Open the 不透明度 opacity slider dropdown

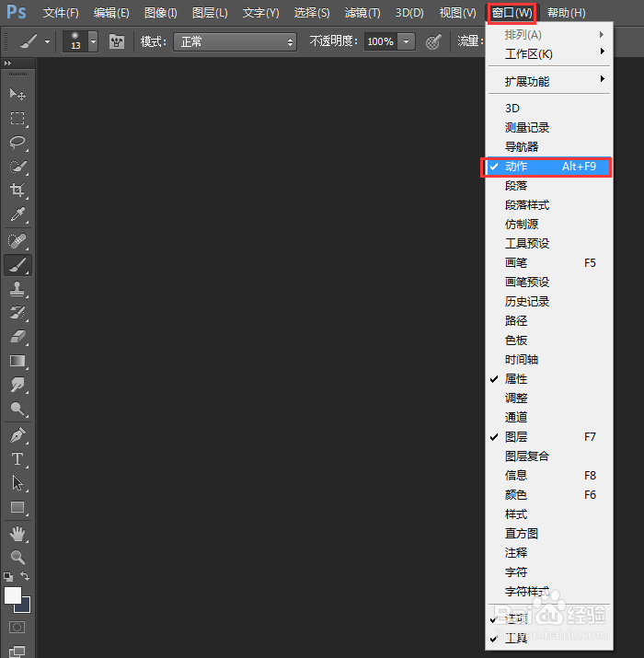pyautogui.click(x=406, y=41)
